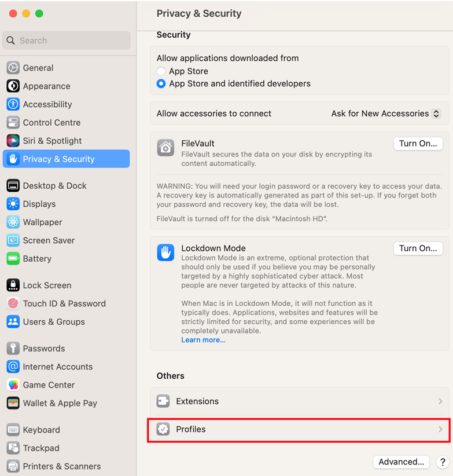Turn on Lockdown Mode
The height and width of the screenshot is (476, 453).
(x=418, y=248)
